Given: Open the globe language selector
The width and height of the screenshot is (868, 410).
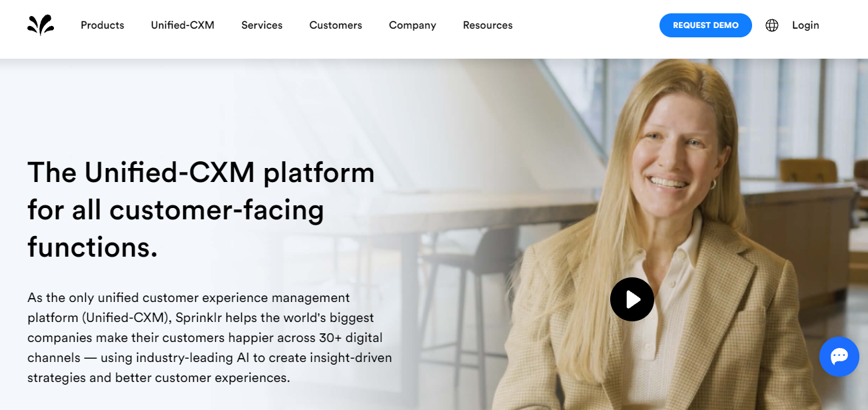Looking at the screenshot, I should pyautogui.click(x=772, y=25).
